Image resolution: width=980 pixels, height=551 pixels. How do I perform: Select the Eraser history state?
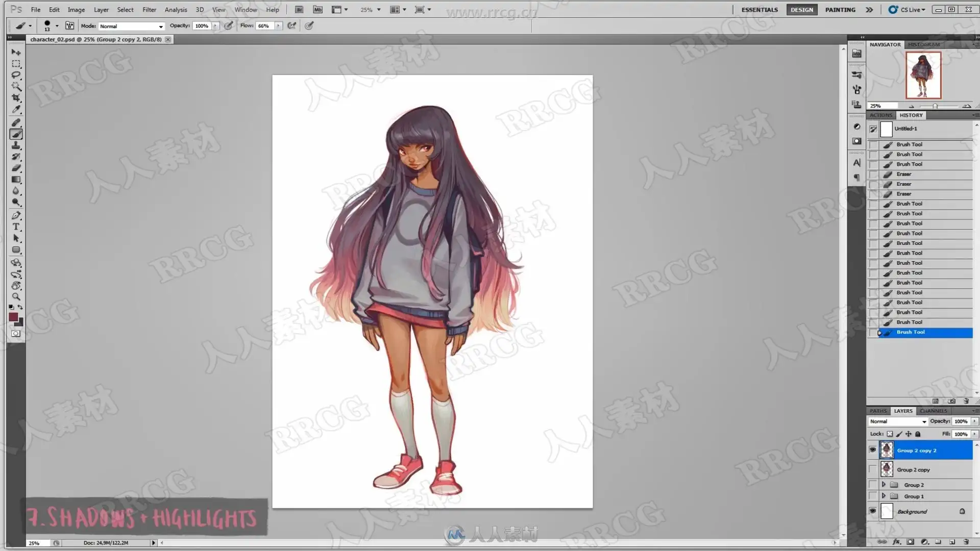(x=903, y=174)
